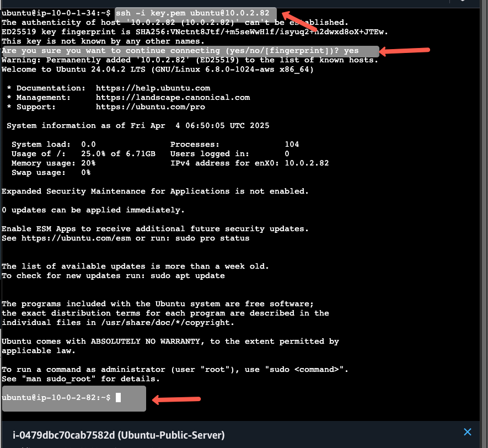
Task: Click the 'Welcome to Ubuntu 24.04.2 LTS' line
Action: point(158,69)
